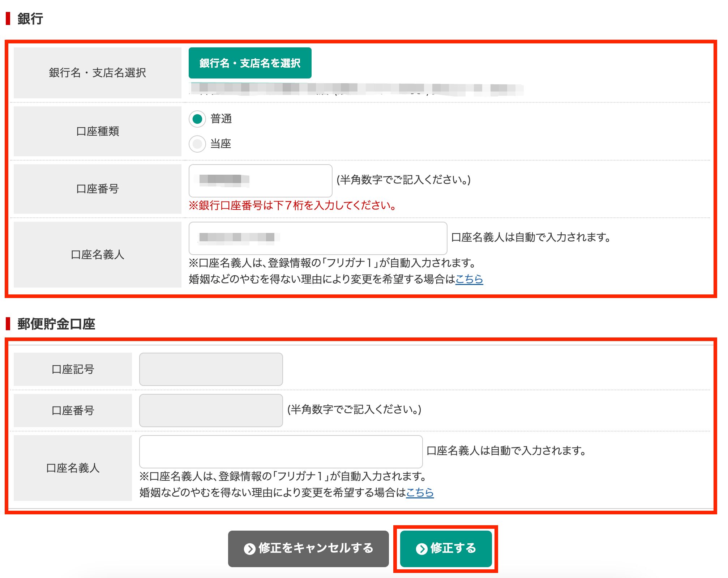Click the arrow icon on 修正する
The width and height of the screenshot is (728, 578).
click(421, 549)
